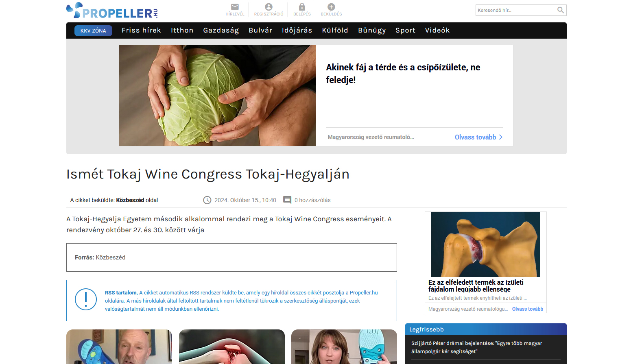Viewport: 631px width, 364px height.
Task: Click the chevron after the cabbage ad's Olvass tovább
Action: click(x=501, y=137)
